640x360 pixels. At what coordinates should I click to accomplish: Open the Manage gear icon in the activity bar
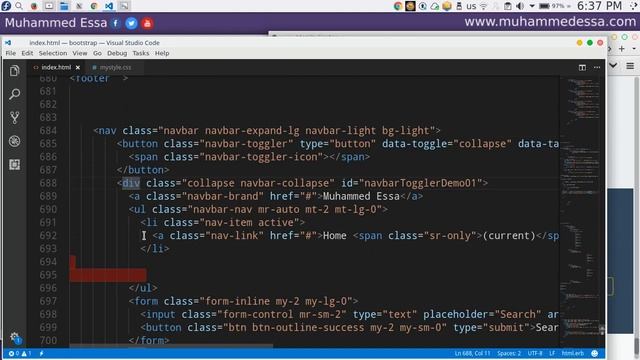click(15, 338)
